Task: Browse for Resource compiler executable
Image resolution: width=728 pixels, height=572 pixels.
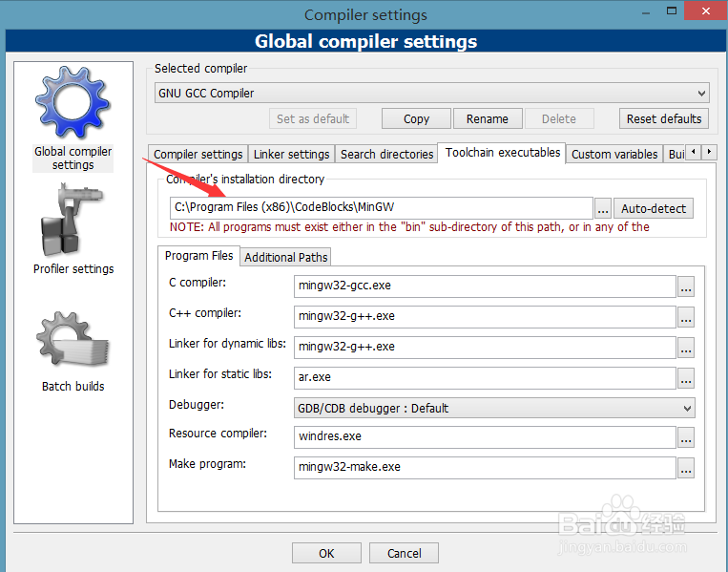Action: pyautogui.click(x=686, y=437)
